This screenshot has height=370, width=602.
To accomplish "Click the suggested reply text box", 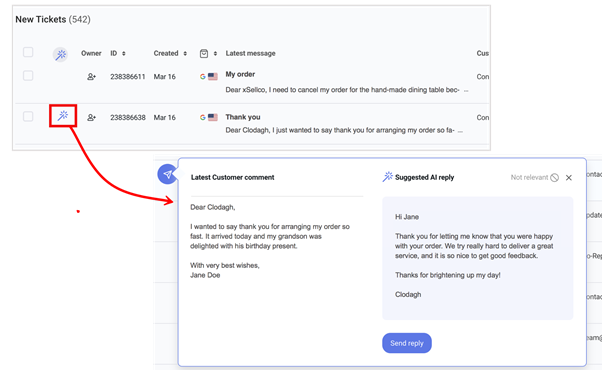I will pyautogui.click(x=478, y=258).
